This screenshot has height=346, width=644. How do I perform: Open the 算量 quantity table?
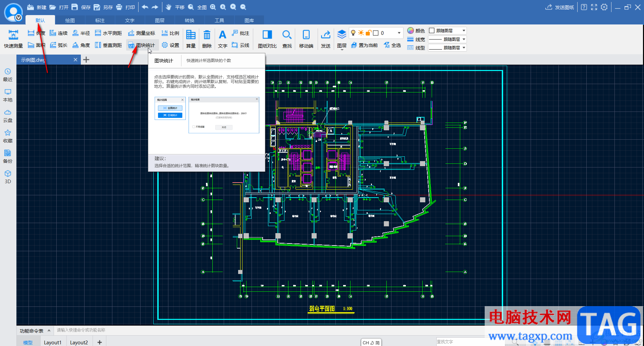pos(191,39)
